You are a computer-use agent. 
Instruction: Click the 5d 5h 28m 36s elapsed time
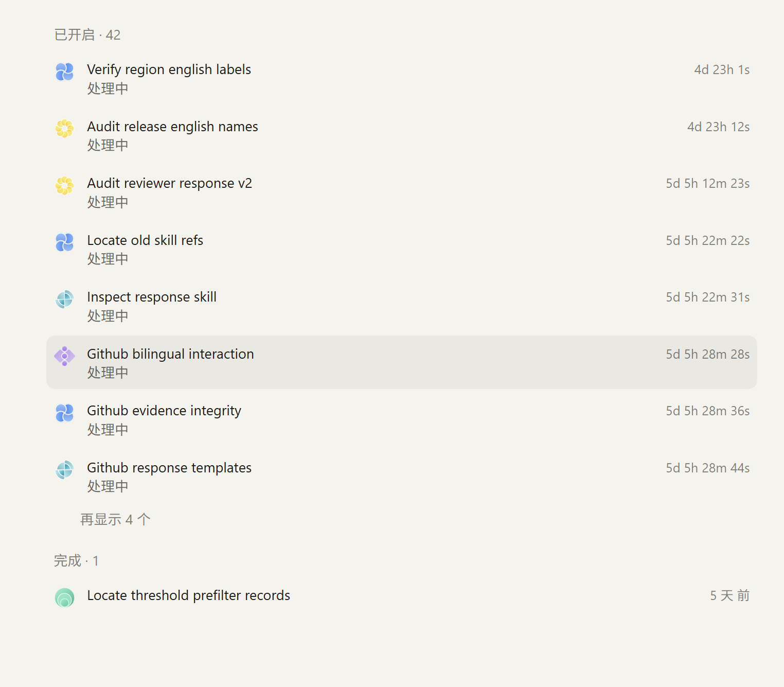[x=708, y=411]
